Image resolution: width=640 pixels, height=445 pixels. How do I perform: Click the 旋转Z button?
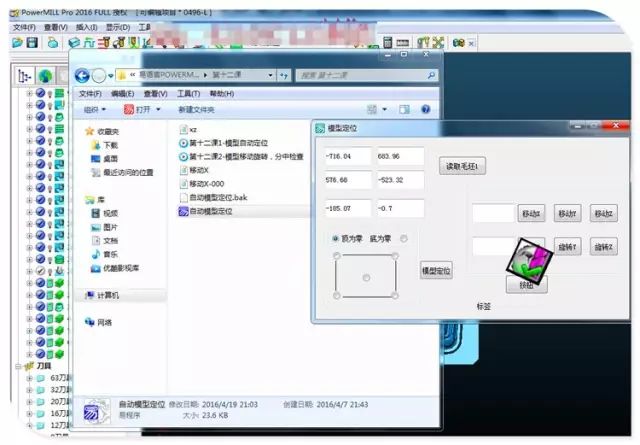click(604, 247)
